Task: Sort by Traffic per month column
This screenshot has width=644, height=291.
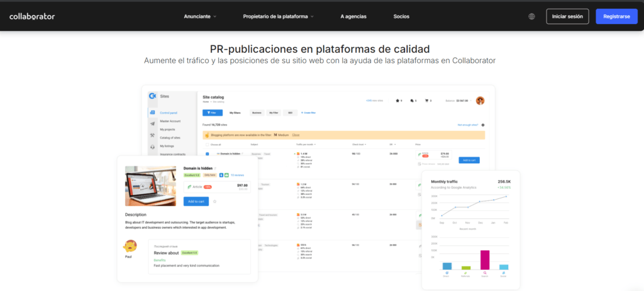Action: 306,144
